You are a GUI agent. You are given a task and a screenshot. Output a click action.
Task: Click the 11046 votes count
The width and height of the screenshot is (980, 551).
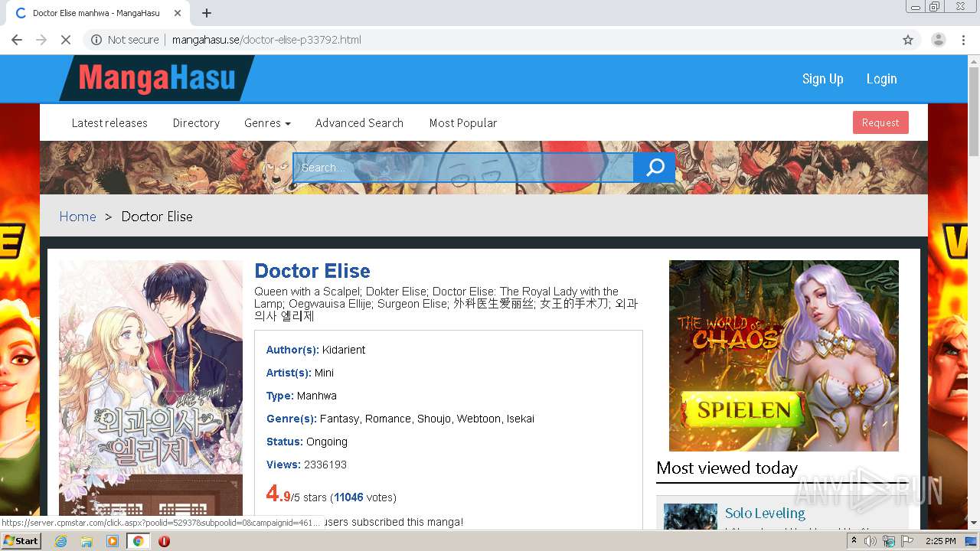(x=348, y=497)
